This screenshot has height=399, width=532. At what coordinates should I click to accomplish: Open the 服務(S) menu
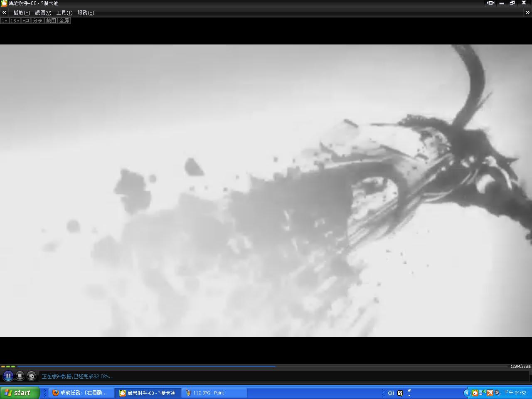[x=86, y=13]
